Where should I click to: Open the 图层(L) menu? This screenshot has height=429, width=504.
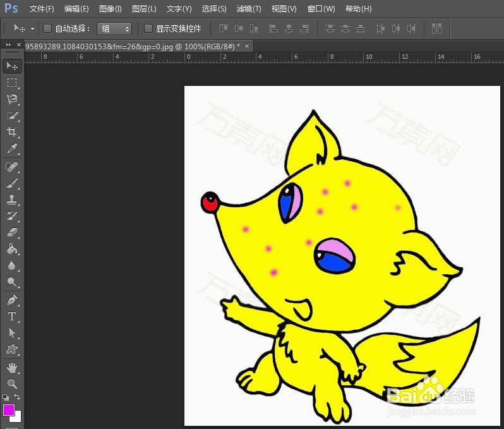pos(144,9)
